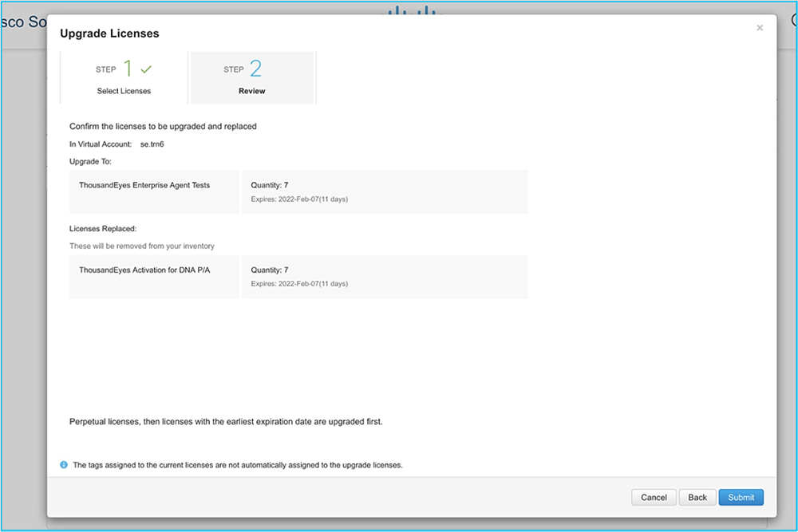
Task: Close the Upgrade Licenses dialog
Action: (x=759, y=28)
